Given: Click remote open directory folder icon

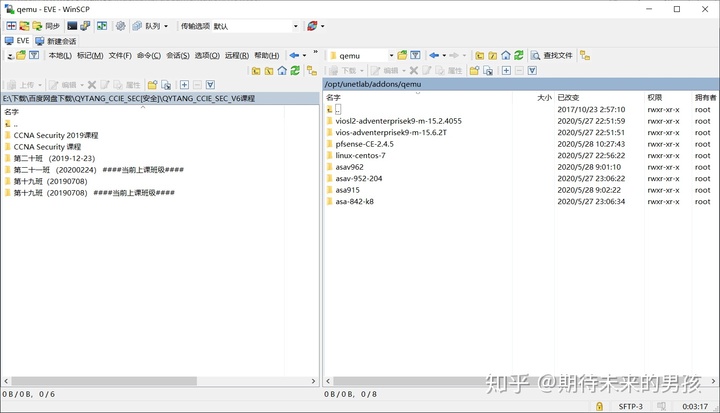Looking at the screenshot, I should click(x=402, y=56).
